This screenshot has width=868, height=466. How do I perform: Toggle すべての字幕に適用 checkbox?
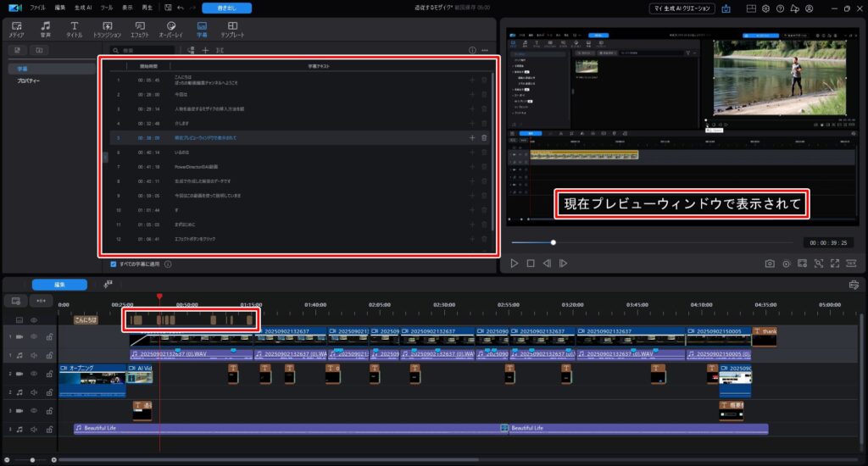pos(114,264)
